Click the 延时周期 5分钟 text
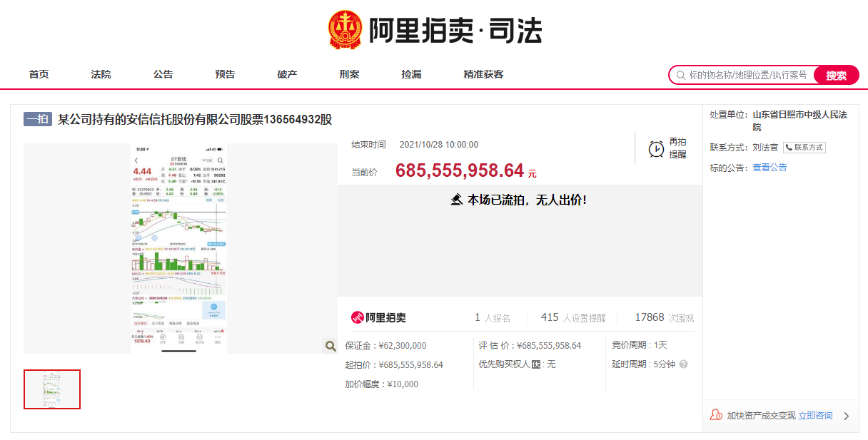Image resolution: width=868 pixels, height=440 pixels. 644,364
